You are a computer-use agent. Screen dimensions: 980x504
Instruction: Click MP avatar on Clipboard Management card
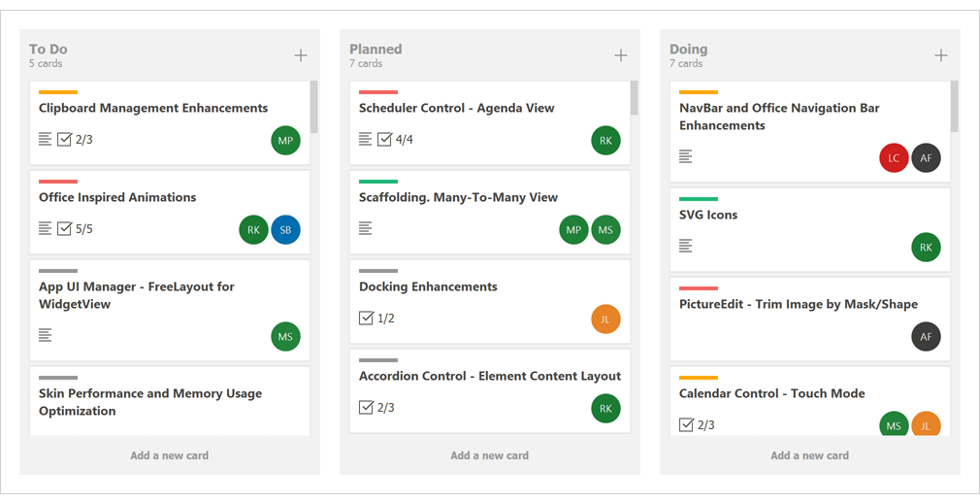click(x=285, y=140)
